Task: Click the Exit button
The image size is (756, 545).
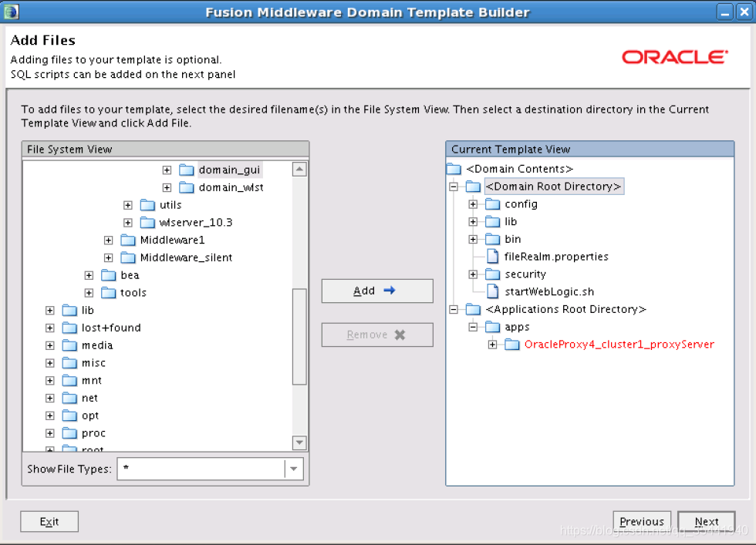Action: 49,522
